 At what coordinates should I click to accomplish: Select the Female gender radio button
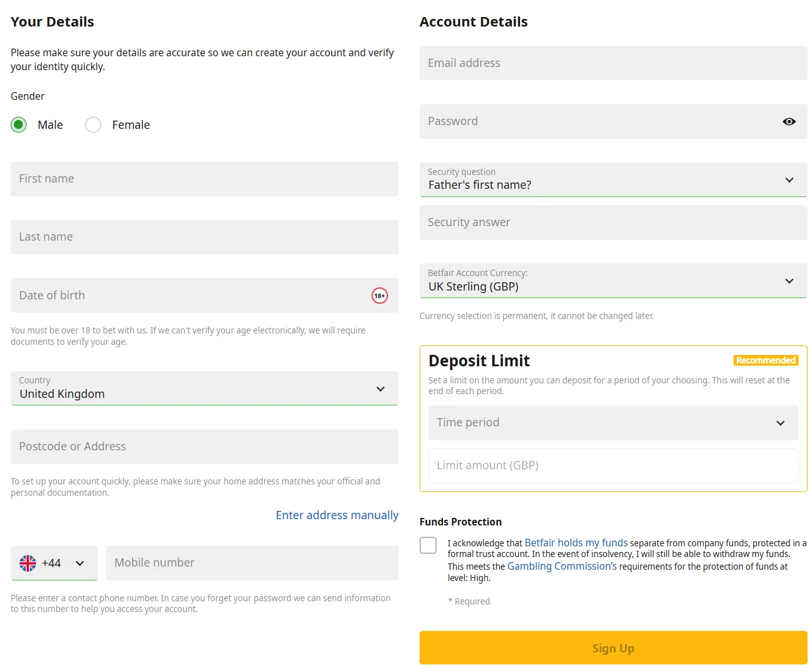pos(94,125)
